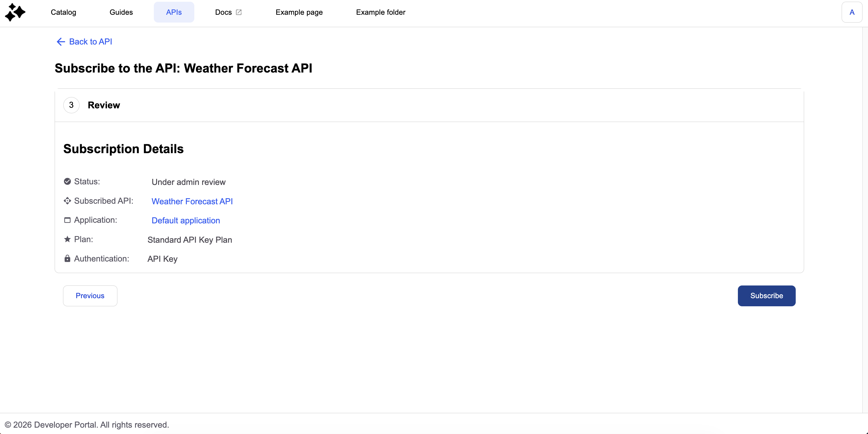Viewport: 868px width, 434px height.
Task: Click the back arrow icon
Action: [x=61, y=42]
